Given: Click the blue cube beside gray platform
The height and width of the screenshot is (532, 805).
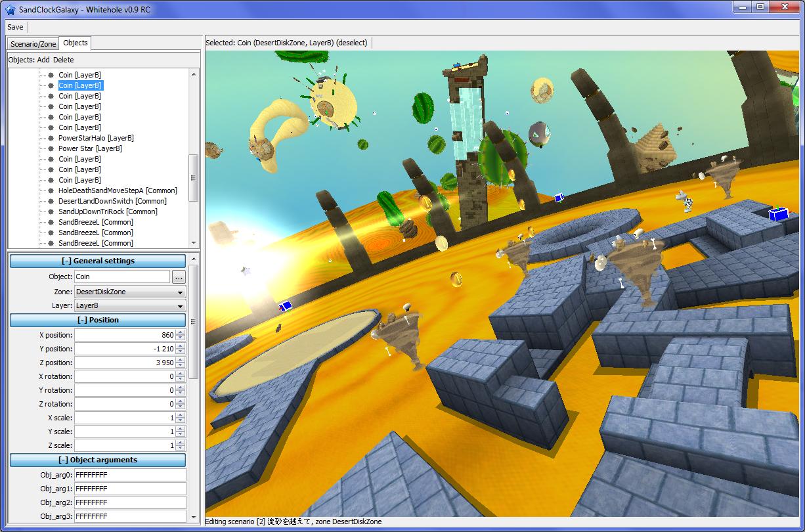Looking at the screenshot, I should pos(778,214).
